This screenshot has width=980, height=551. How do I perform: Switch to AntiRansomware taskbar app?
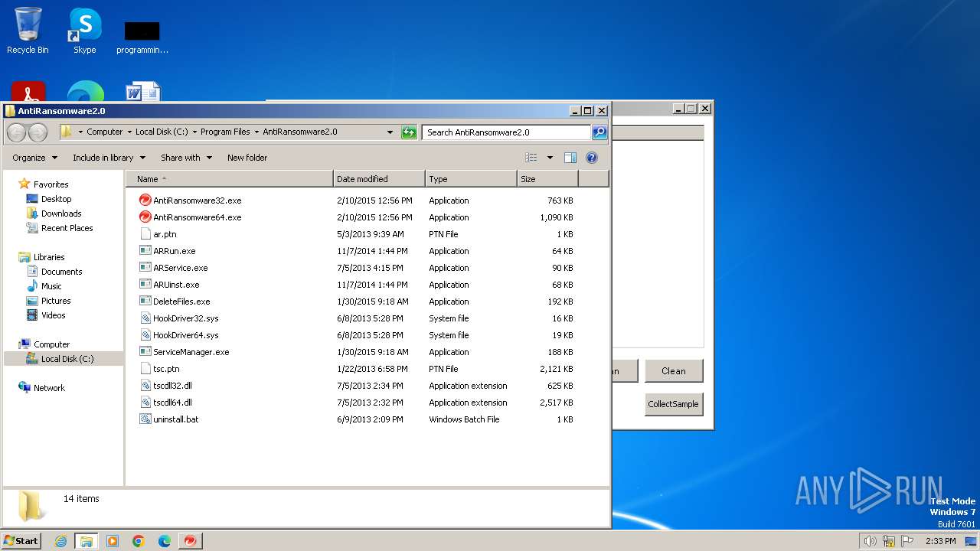[190, 541]
